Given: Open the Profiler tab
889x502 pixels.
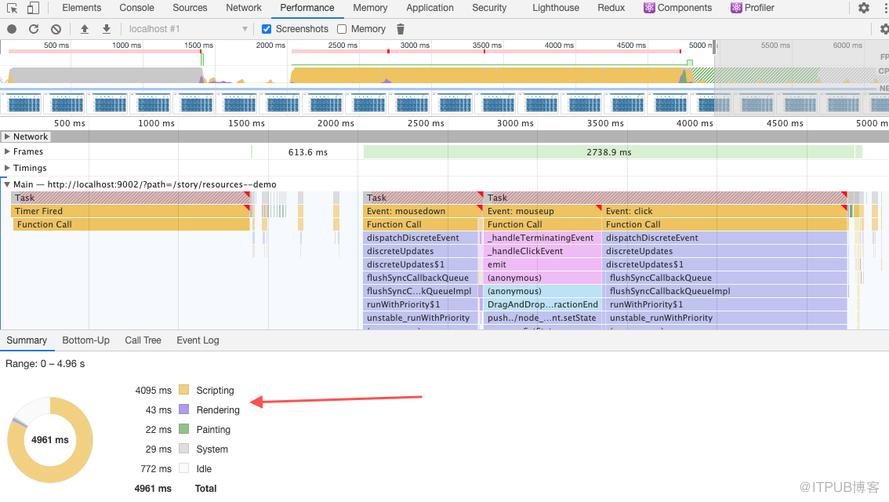Looking at the screenshot, I should (759, 8).
